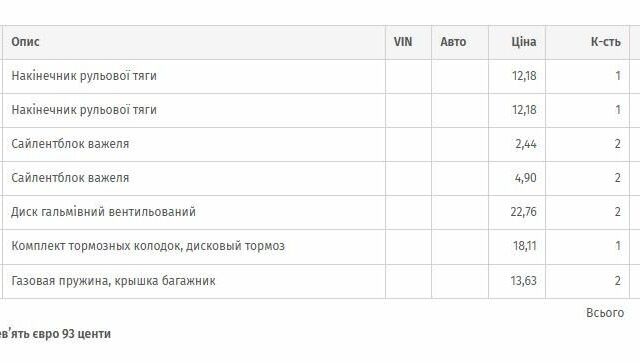Select first Накінечник рульової тяги row
The height and width of the screenshot is (363, 640).
coord(316,76)
